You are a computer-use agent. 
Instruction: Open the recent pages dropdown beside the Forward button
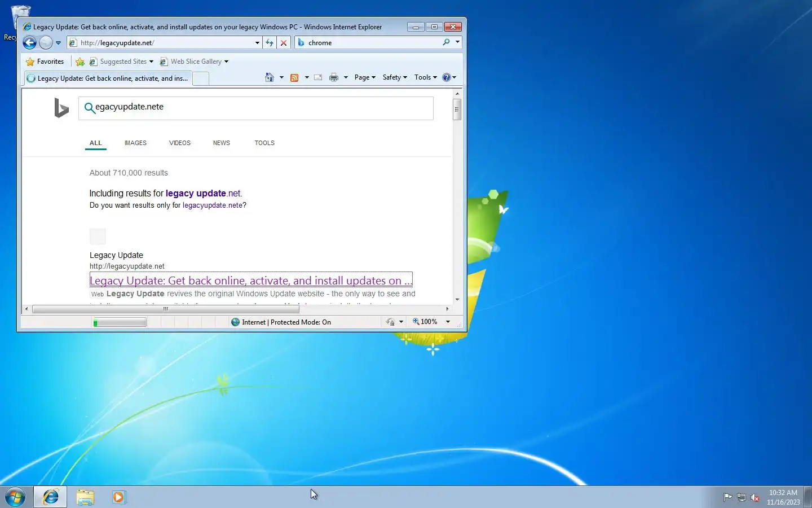click(58, 43)
